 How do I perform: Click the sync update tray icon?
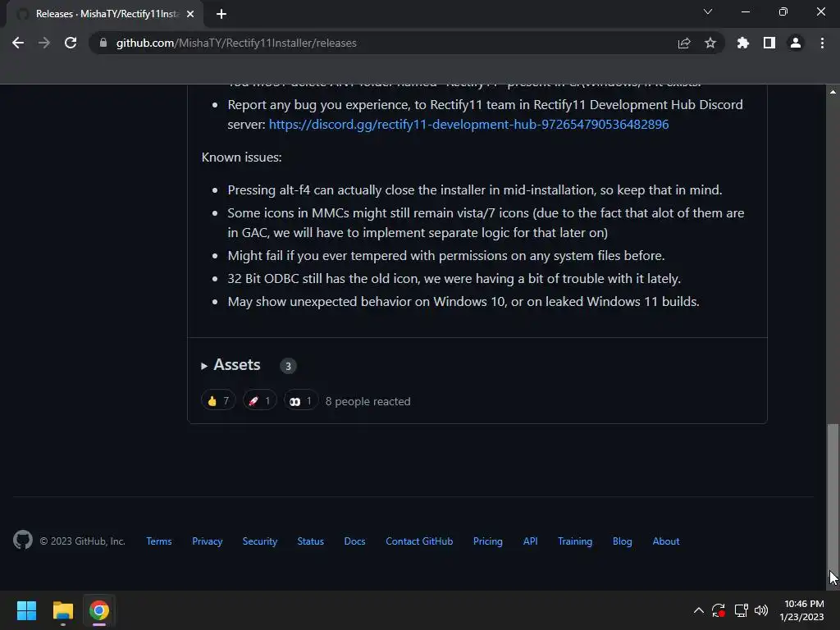click(x=719, y=610)
